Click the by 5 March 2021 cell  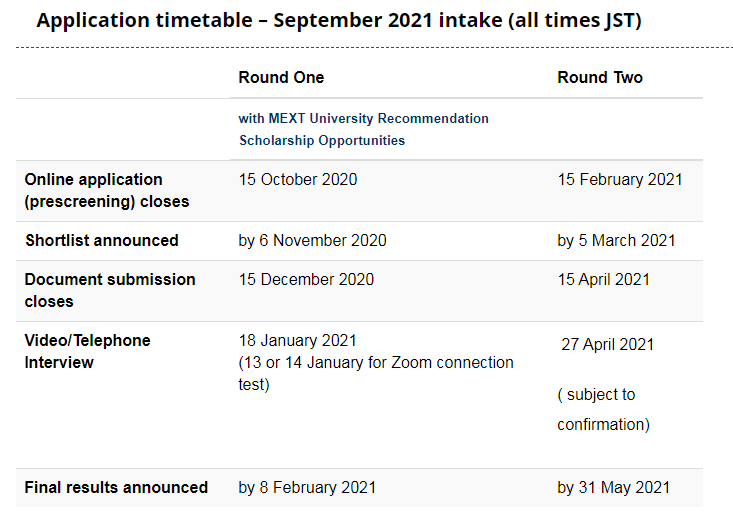click(616, 240)
